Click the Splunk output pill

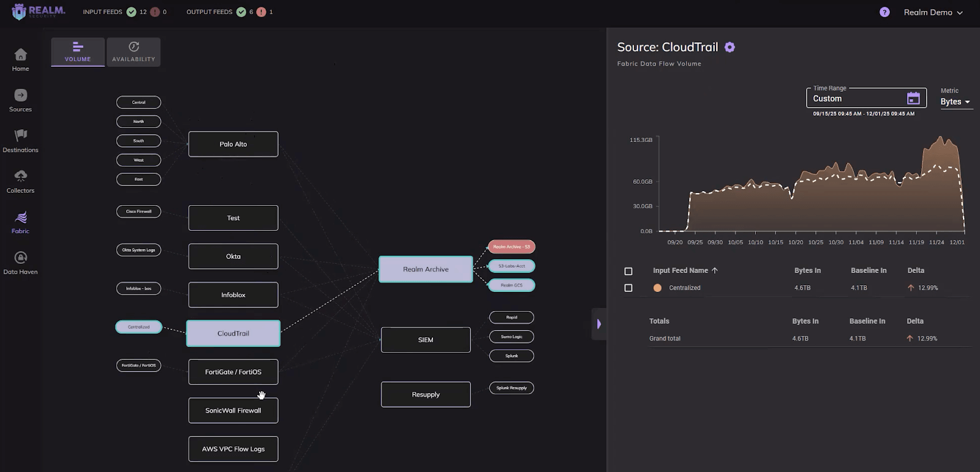[511, 356]
